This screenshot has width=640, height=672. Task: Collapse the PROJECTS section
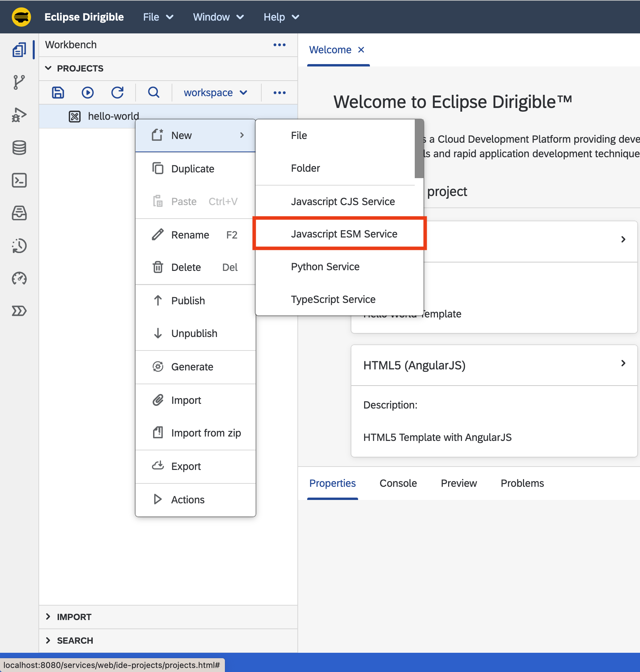click(x=48, y=68)
